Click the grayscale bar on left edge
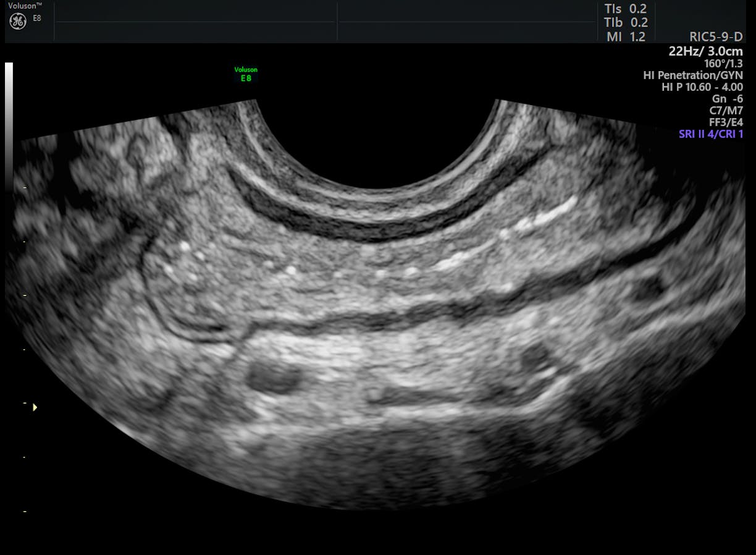This screenshot has width=756, height=555. point(9,124)
